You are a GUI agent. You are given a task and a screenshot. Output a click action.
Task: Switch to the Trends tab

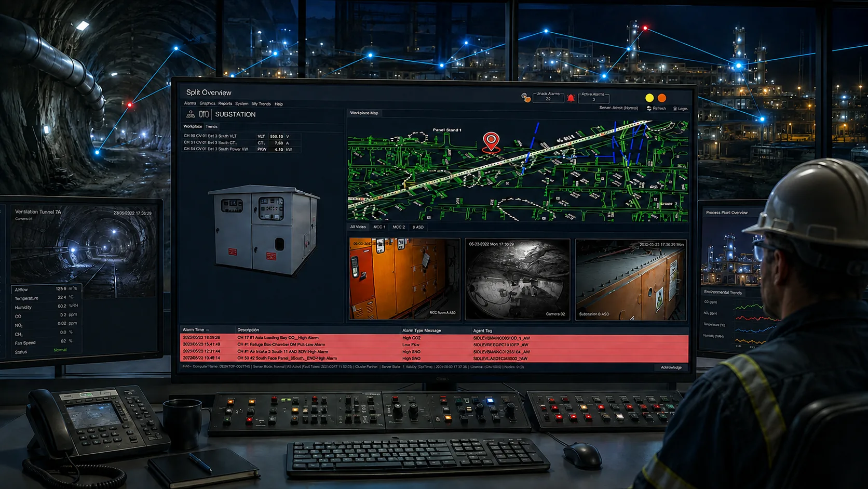coord(211,126)
